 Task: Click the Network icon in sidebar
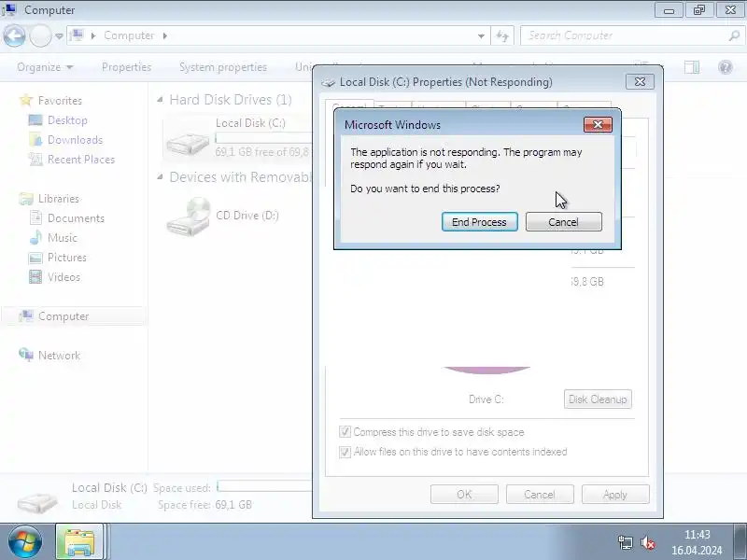(26, 355)
